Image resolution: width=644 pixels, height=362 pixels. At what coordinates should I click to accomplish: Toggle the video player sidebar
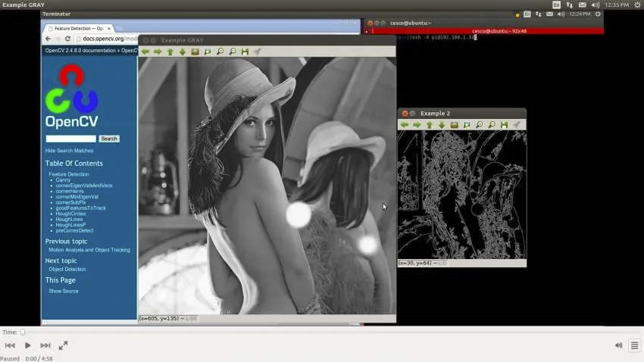(x=634, y=345)
